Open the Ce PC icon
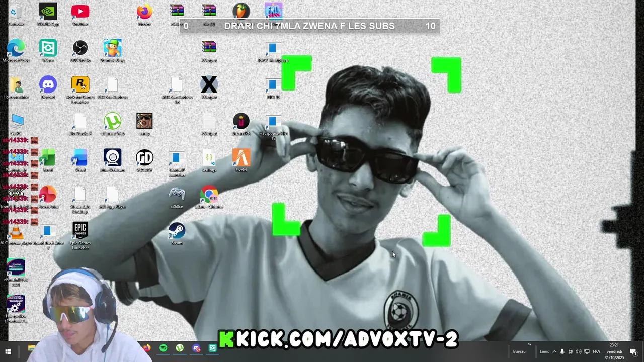This screenshot has height=362, width=644. (x=17, y=125)
